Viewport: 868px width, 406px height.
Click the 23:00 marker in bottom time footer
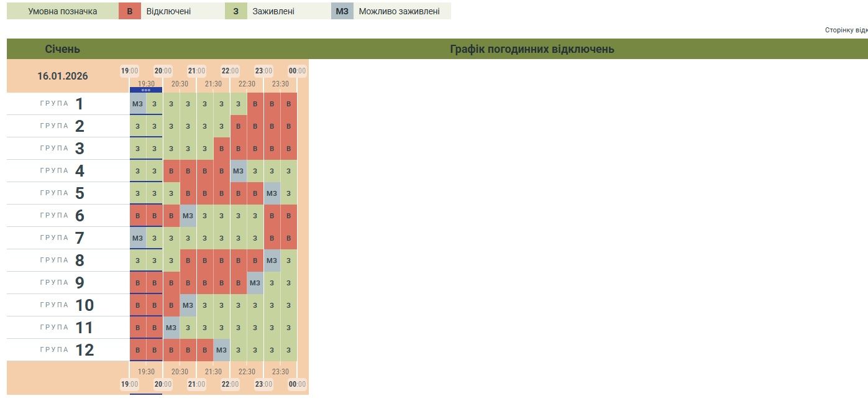click(263, 384)
